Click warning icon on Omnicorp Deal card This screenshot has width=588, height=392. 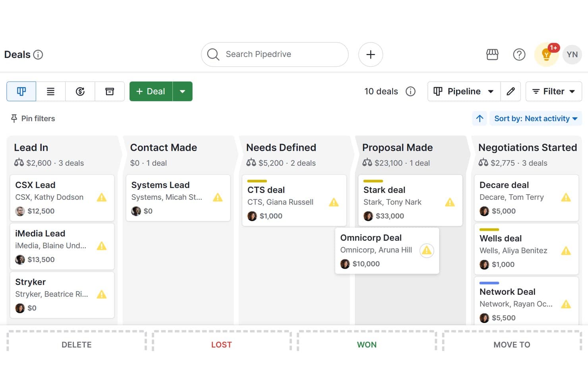pos(427,250)
